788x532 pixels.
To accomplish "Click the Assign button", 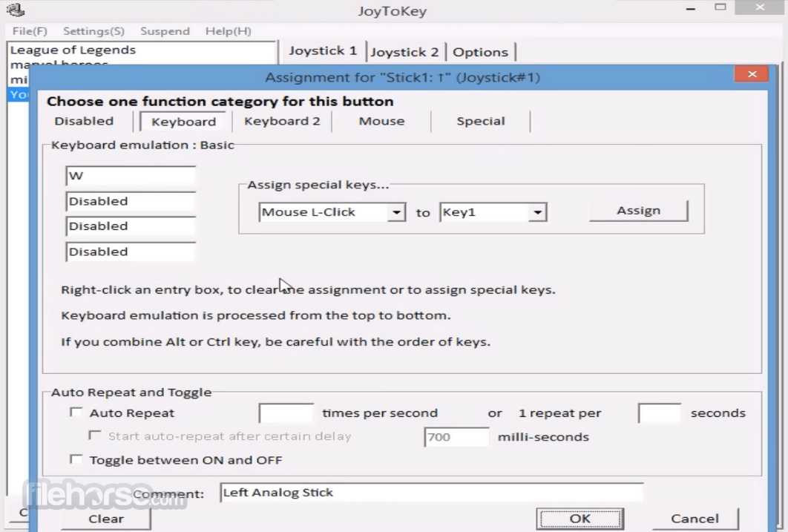I will [638, 211].
